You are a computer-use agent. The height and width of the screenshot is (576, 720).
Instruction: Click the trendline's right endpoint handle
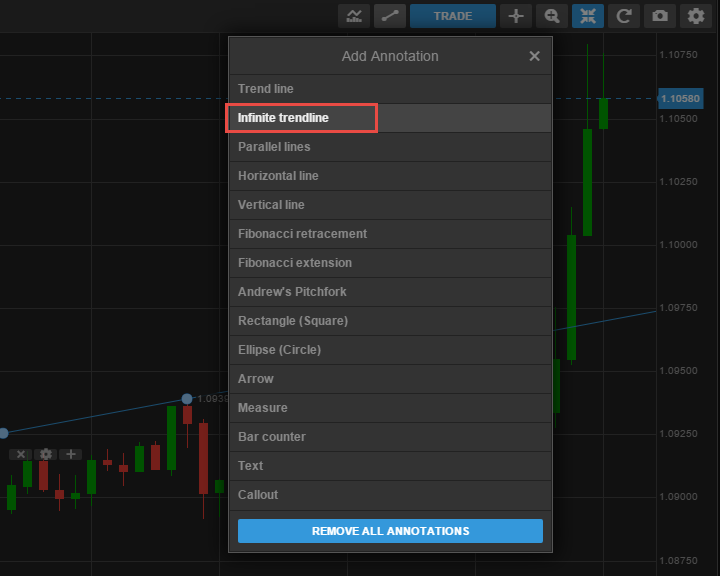[187, 398]
